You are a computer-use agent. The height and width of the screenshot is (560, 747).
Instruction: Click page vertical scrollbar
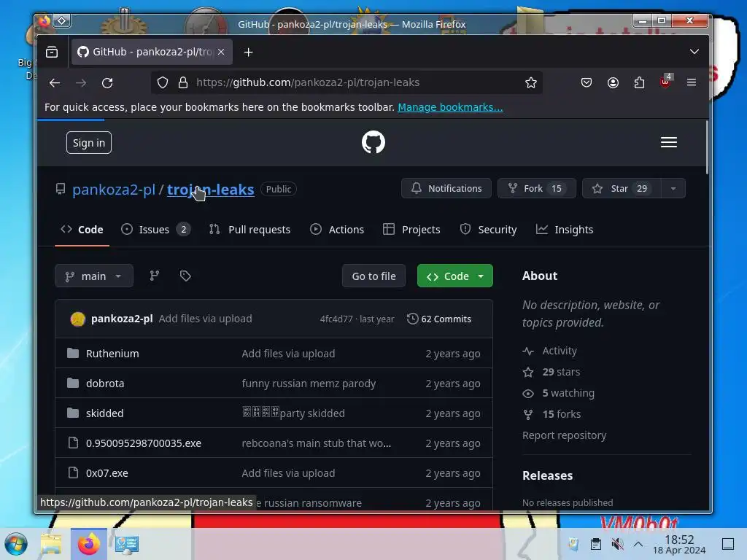point(707,147)
